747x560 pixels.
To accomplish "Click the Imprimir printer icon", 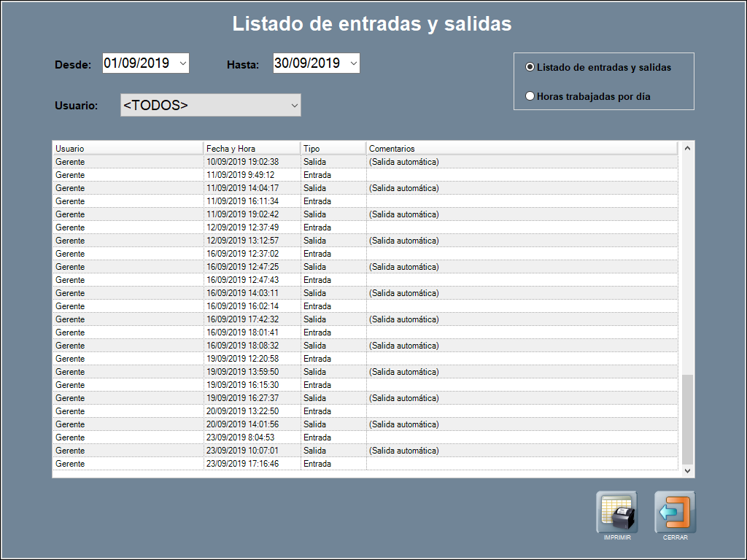I will [x=616, y=513].
